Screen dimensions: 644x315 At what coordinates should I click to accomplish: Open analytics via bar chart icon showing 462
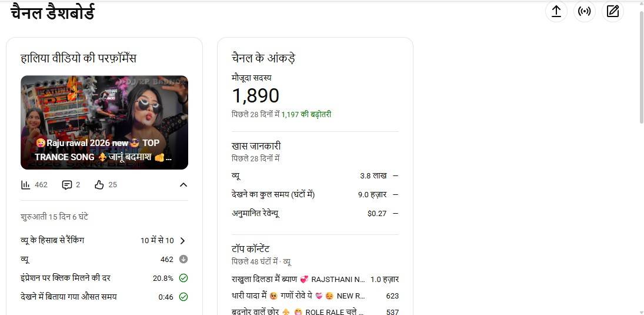[26, 185]
